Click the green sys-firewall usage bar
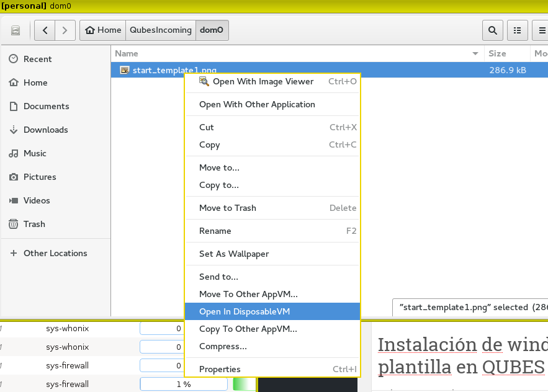This screenshot has height=392, width=548. pos(244,384)
